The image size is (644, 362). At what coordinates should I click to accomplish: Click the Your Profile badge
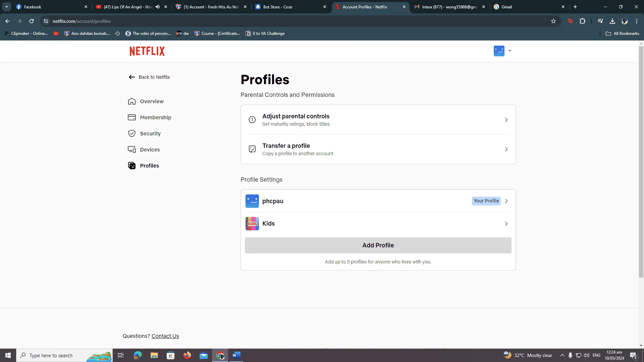coord(486,201)
